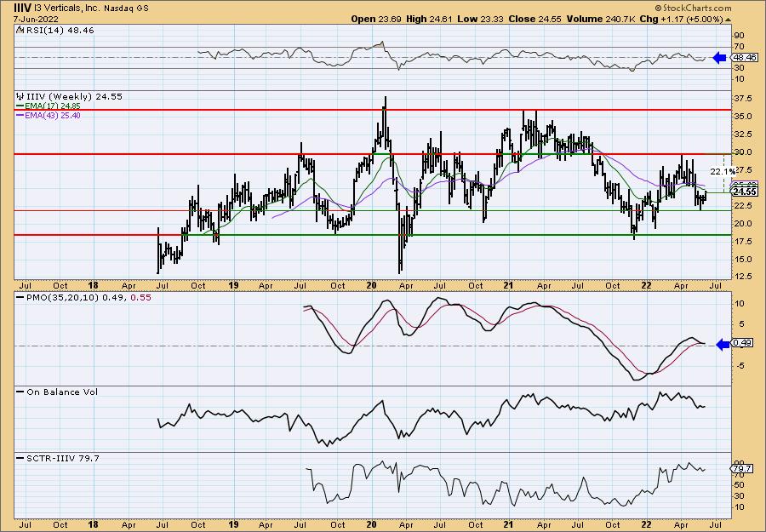Viewport: 766px width, 532px height.
Task: Click the black line swatch before PMO legend
Action: [x=20, y=297]
